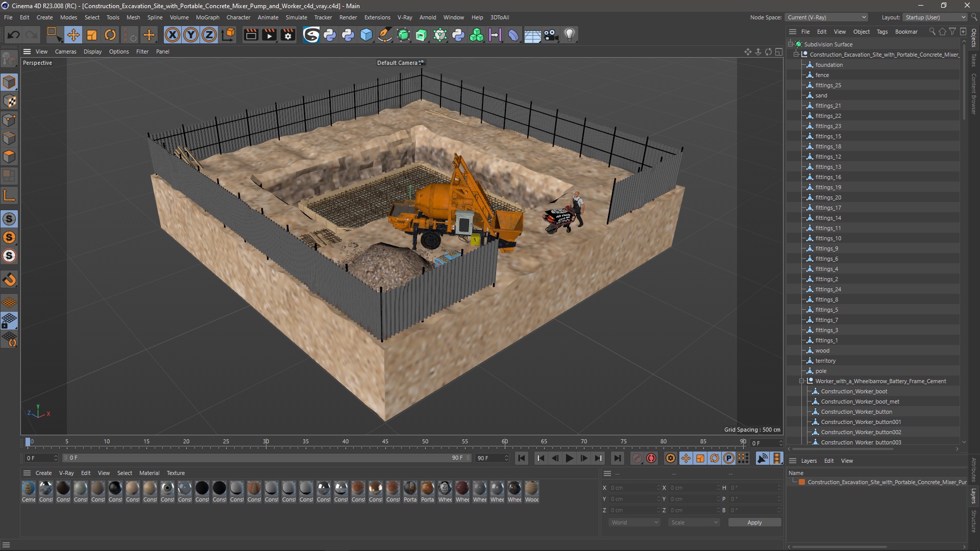
Task: Switch to Polygons mode
Action: click(x=9, y=157)
